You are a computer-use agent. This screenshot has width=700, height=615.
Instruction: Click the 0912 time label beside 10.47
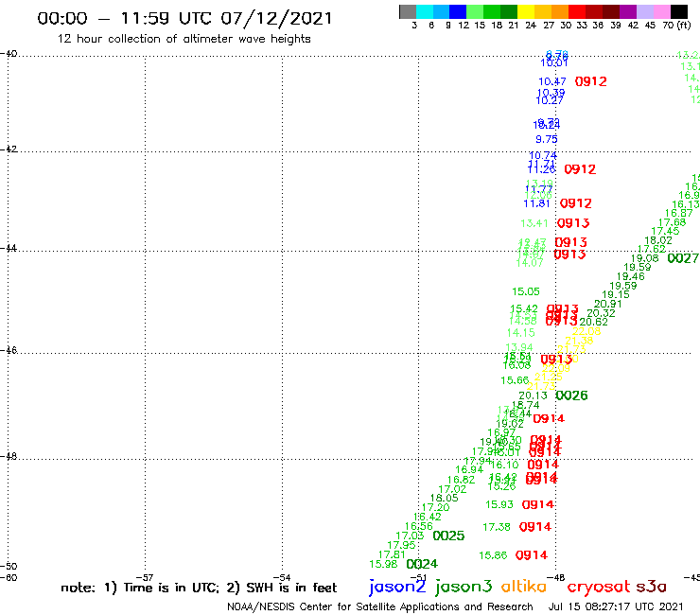[591, 81]
